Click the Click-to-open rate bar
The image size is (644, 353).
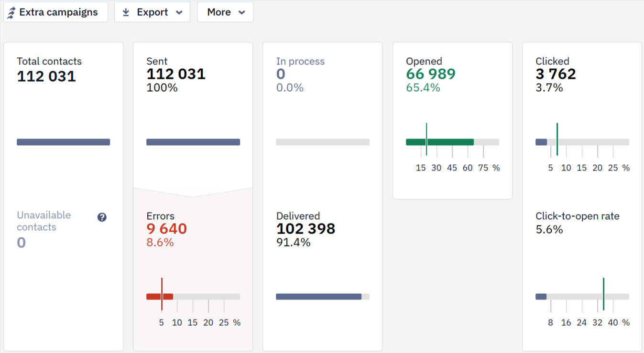click(582, 297)
